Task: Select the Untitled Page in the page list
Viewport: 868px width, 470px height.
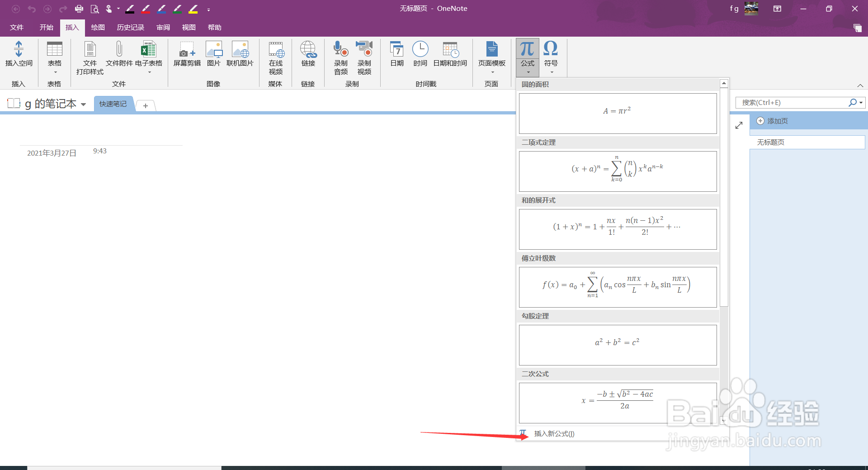Action: [807, 142]
